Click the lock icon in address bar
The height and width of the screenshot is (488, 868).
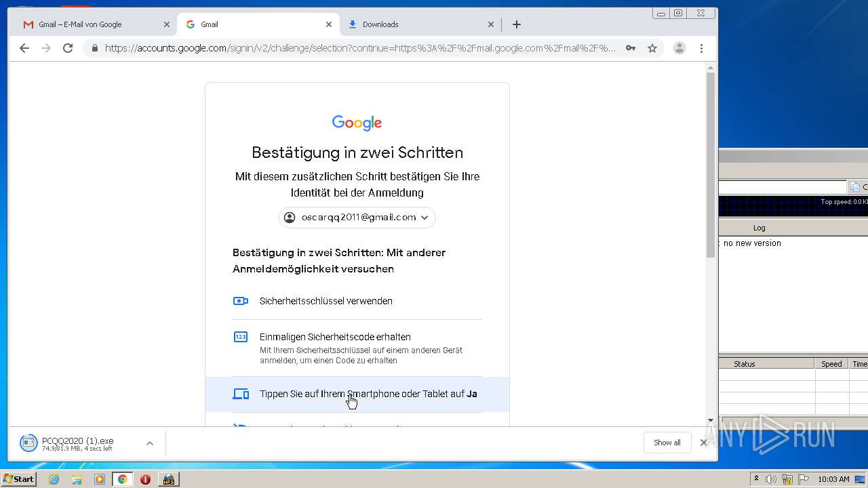coord(94,48)
